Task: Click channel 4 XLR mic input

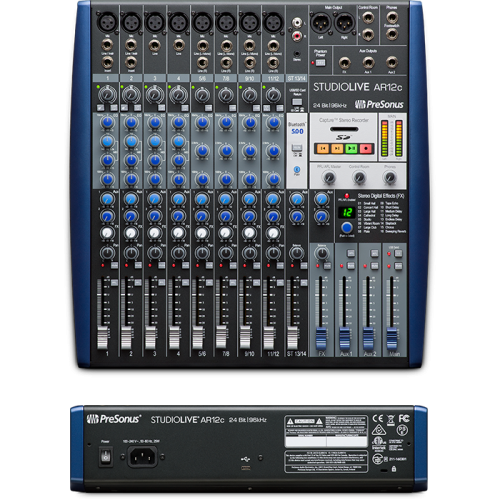Action: point(178,22)
